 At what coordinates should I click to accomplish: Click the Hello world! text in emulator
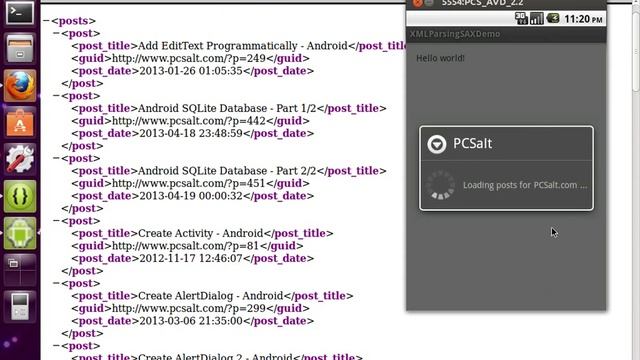[x=440, y=58]
